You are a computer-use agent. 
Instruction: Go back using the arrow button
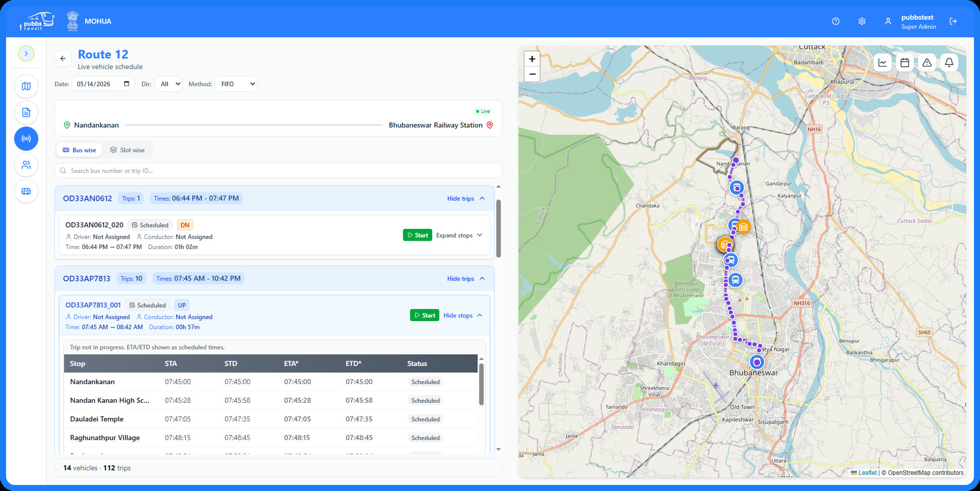click(x=63, y=58)
